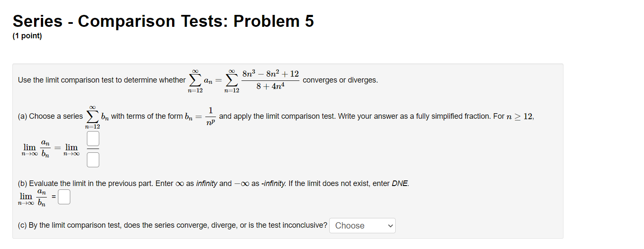Screen dimensions: 644x249
Task: Select the problem title heading
Action: click(163, 20)
